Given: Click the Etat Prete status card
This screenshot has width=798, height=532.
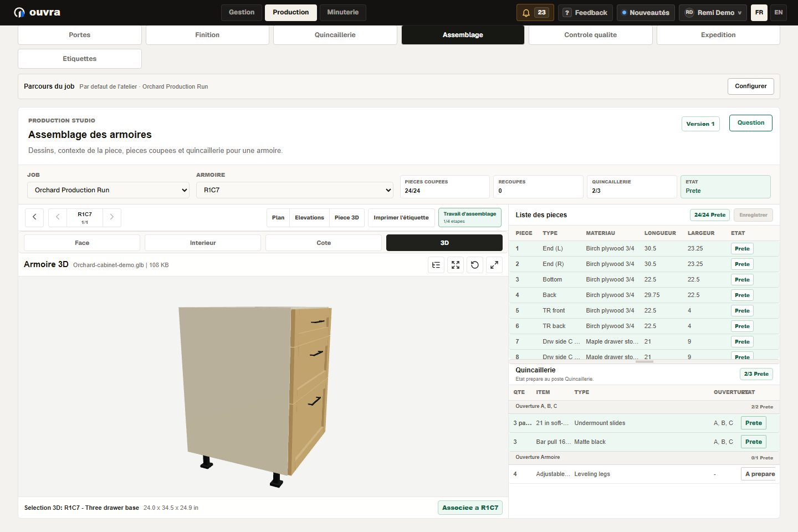Looking at the screenshot, I should tap(725, 187).
